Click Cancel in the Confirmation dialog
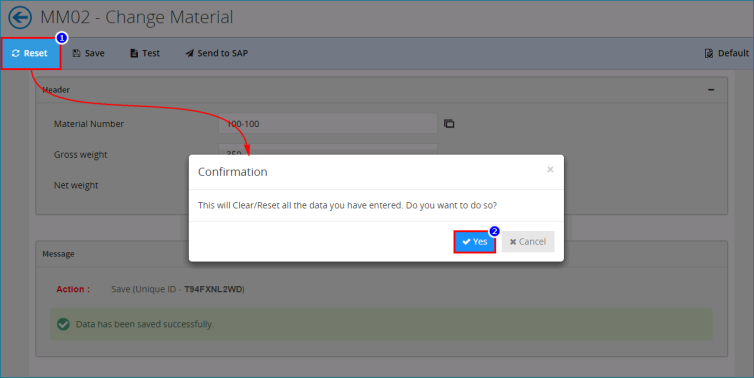 coord(528,241)
